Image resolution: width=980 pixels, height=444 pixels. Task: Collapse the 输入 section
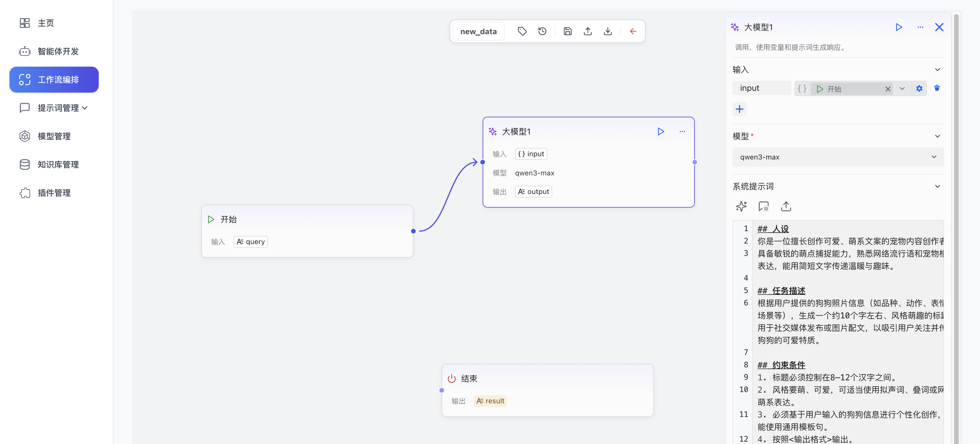(x=937, y=70)
